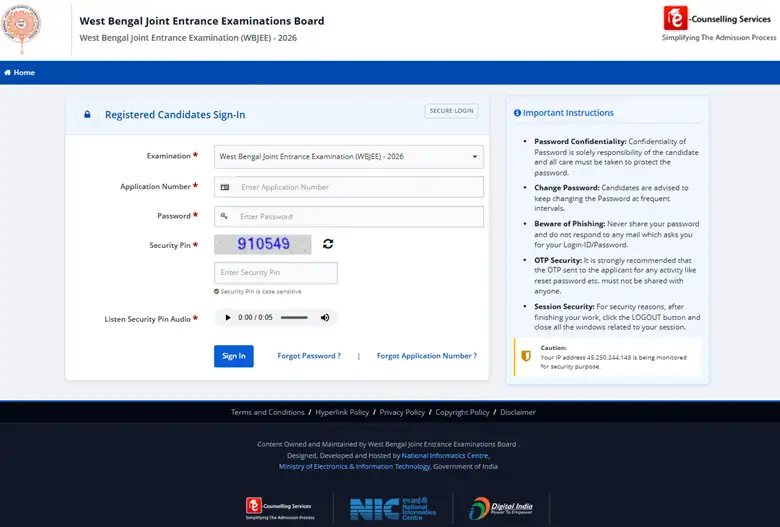The width and height of the screenshot is (780, 527).
Task: Click the footer e-Counselling Services logo
Action: click(x=280, y=509)
